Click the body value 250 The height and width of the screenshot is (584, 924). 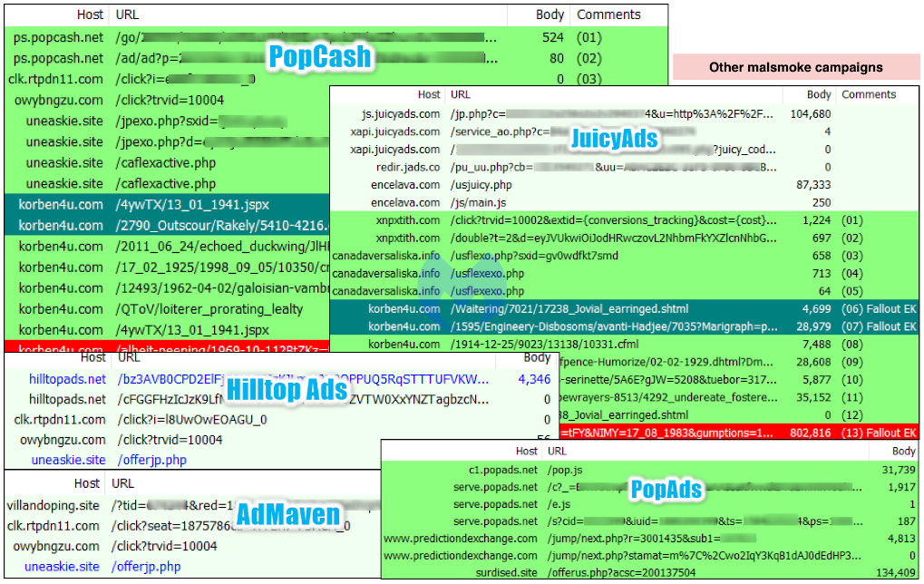(821, 203)
